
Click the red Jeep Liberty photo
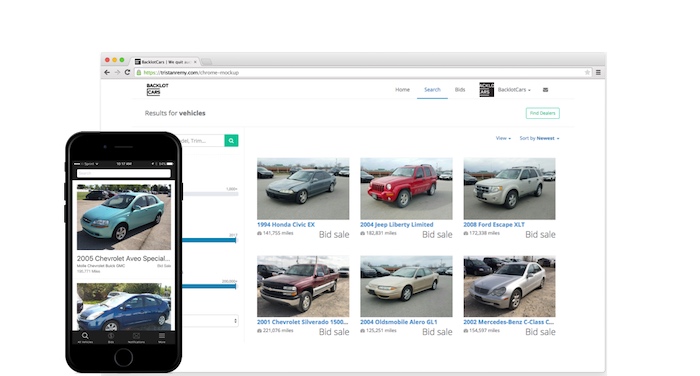[x=406, y=188]
